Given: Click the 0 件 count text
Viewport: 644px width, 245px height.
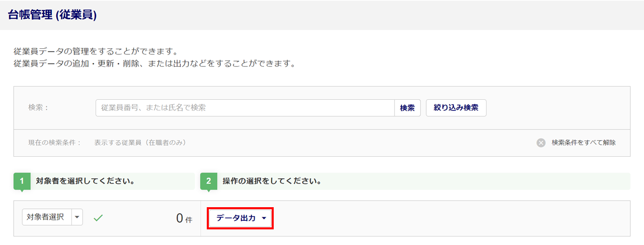Looking at the screenshot, I should (x=184, y=218).
